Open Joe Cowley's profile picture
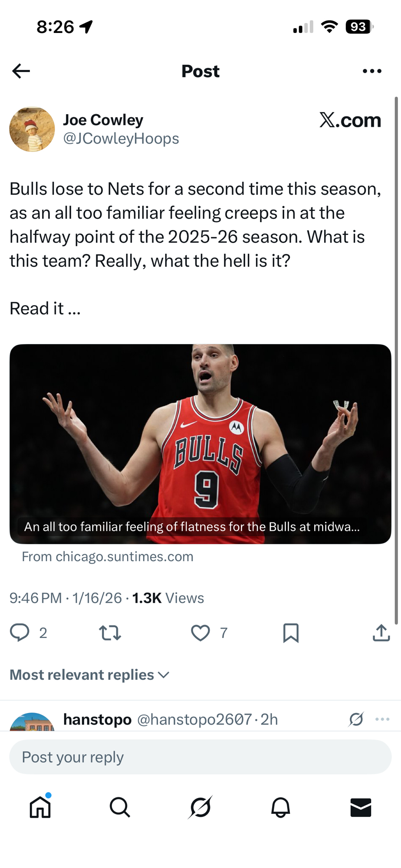The image size is (401, 868). (32, 129)
